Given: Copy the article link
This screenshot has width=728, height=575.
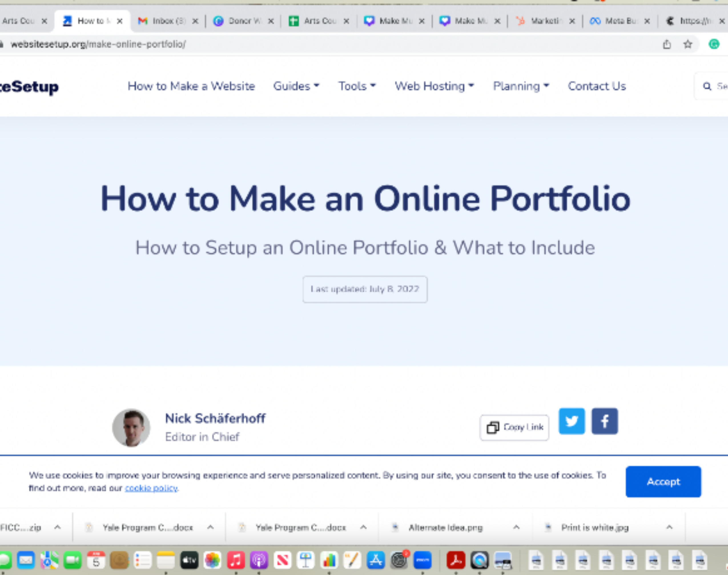Looking at the screenshot, I should pos(514,427).
